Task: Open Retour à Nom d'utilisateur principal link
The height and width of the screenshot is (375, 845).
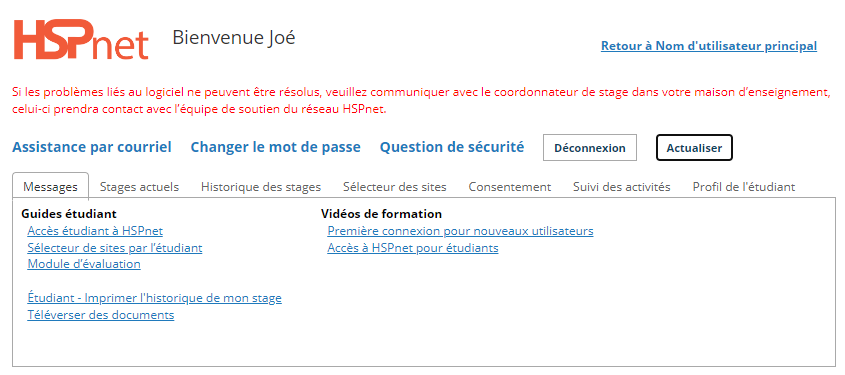Action: tap(709, 46)
